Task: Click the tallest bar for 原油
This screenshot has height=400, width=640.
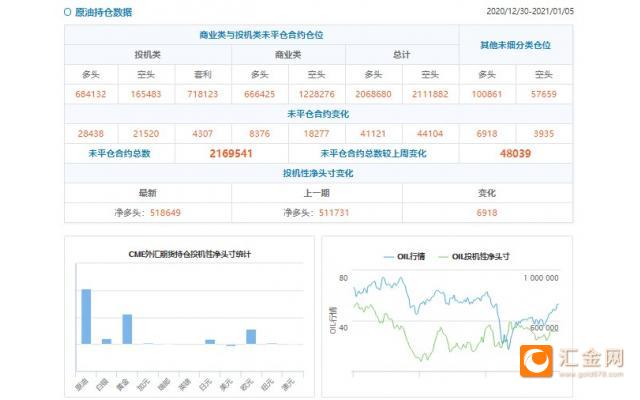Action: point(86,316)
